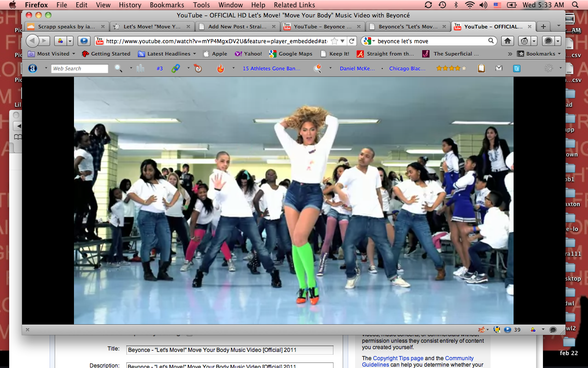This screenshot has width=588, height=368.
Task: Switch to 'Scrapp speaks by ia...' tab
Action: [x=66, y=27]
